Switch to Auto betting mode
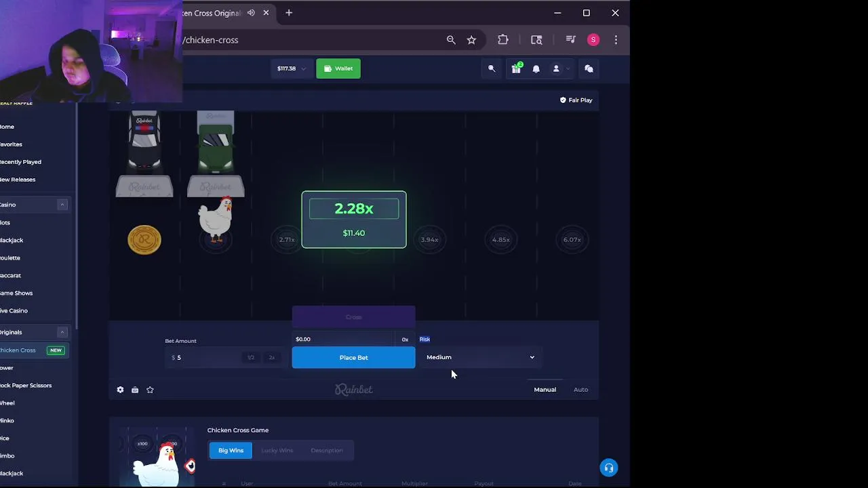The height and width of the screenshot is (488, 868). coord(580,390)
